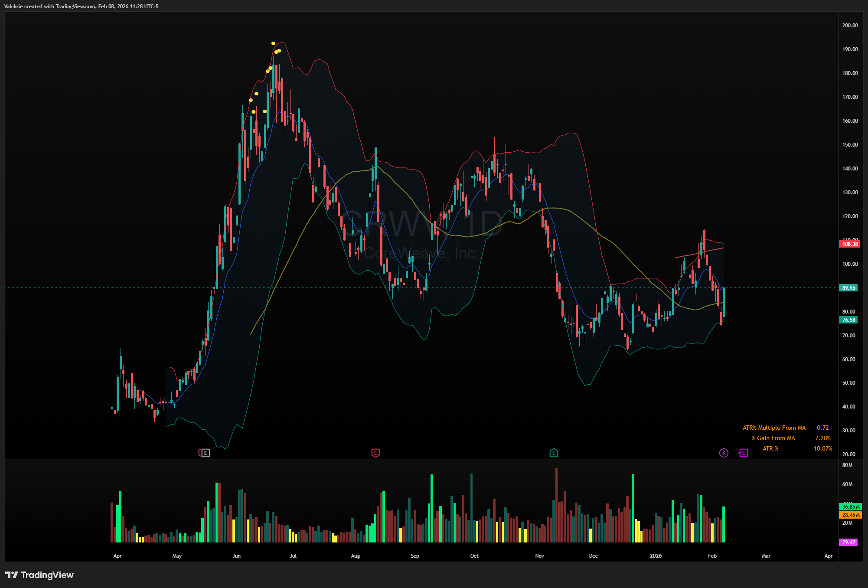Screen dimensions: 868x588
Task: Open the red earnings E marker in August
Action: [x=375, y=453]
